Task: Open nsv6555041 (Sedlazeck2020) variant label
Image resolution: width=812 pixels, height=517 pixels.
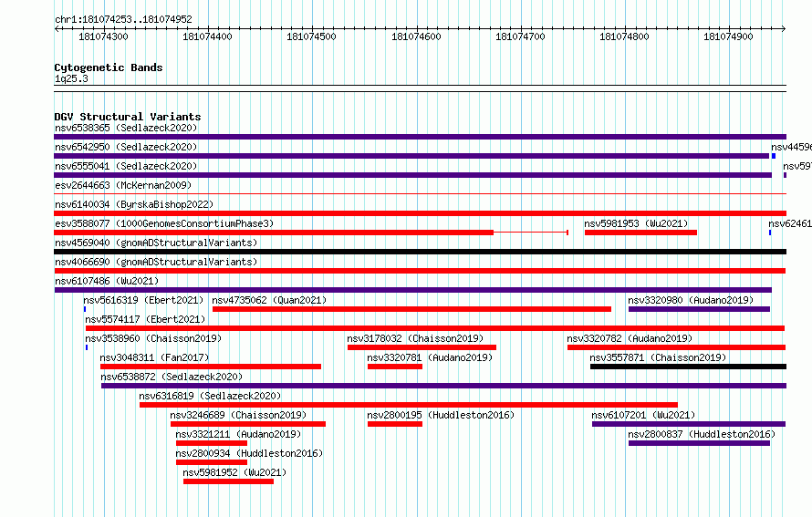Action: (126, 166)
